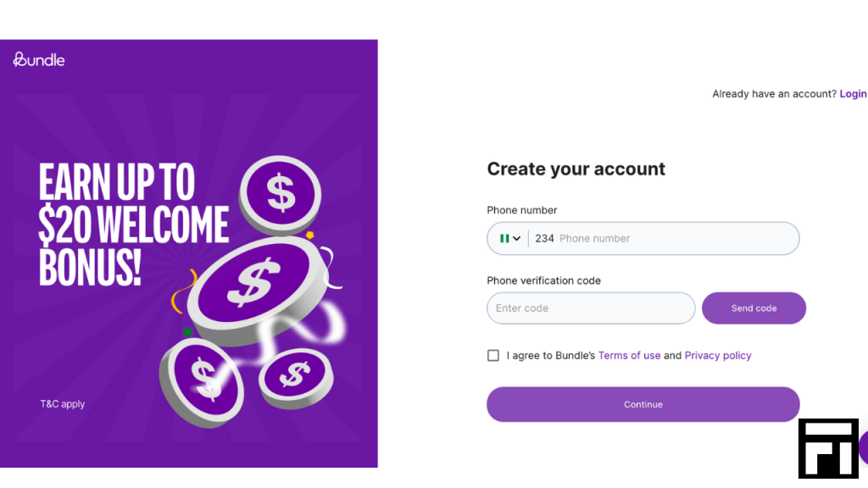
Task: Go to the Login link
Action: tap(853, 93)
